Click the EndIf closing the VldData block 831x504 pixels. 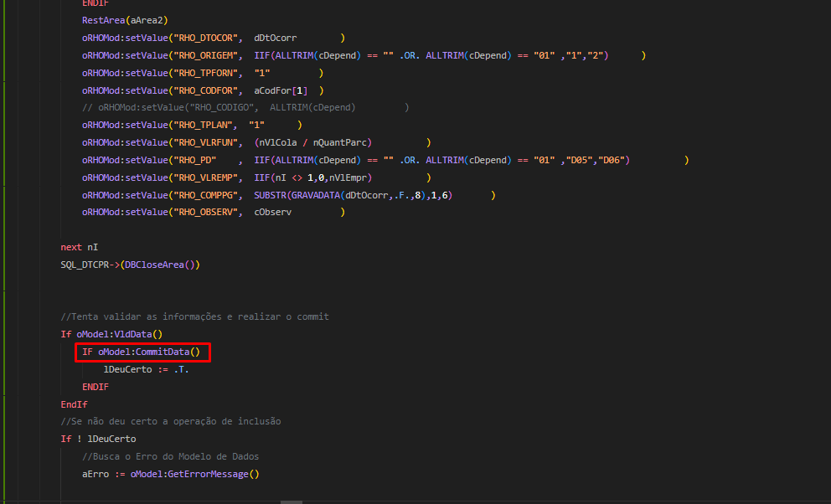(x=75, y=404)
